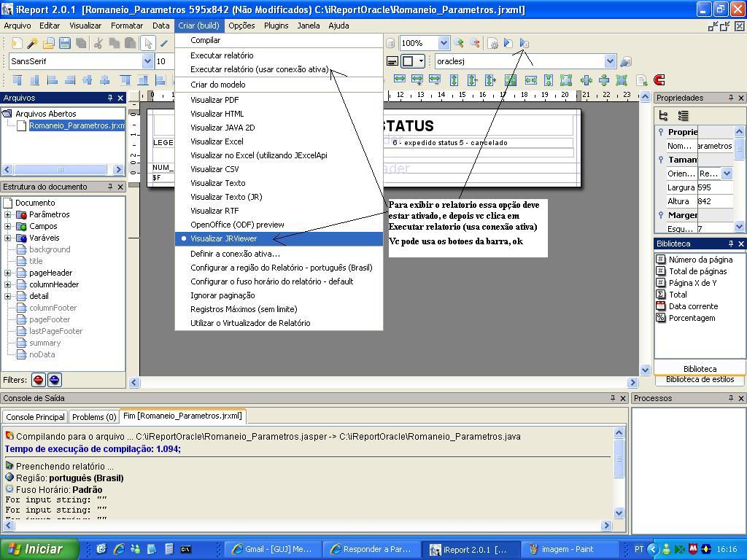The width and height of the screenshot is (747, 560).
Task: Expand the columnHeader tree node
Action: [x=7, y=284]
